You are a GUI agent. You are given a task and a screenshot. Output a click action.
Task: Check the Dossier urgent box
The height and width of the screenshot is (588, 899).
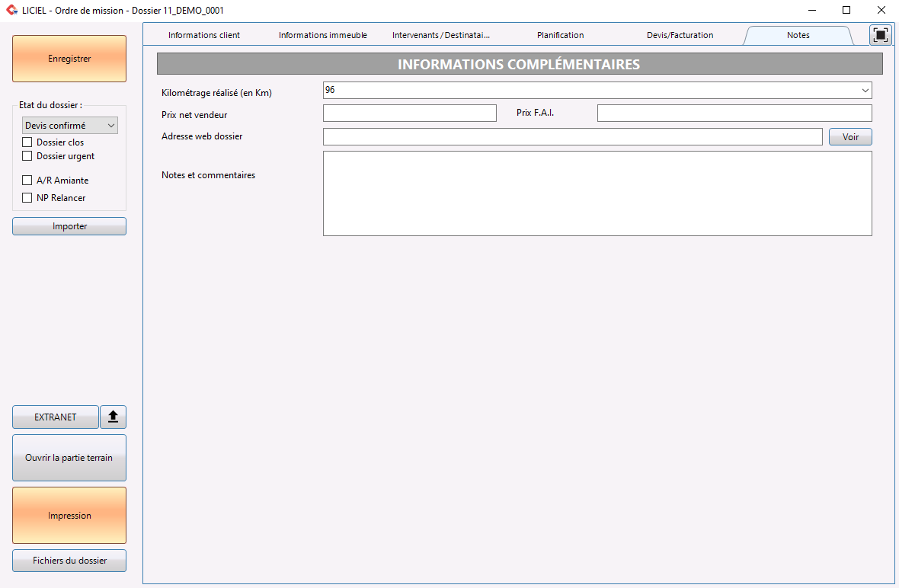[x=27, y=156]
